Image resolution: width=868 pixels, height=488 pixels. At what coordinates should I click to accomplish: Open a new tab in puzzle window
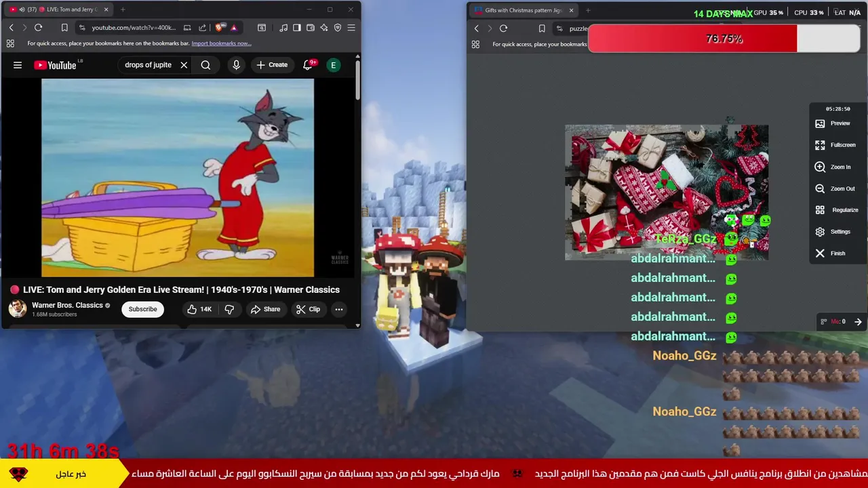click(x=588, y=10)
